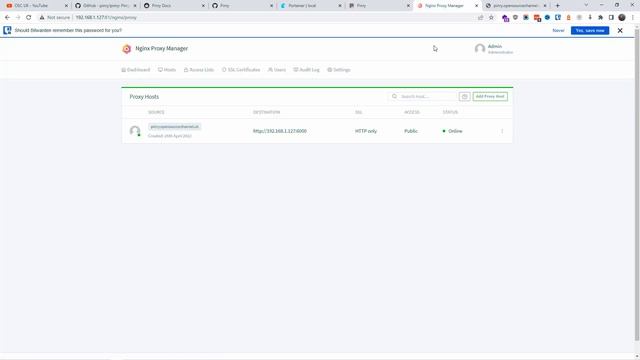Click the blue circular extension icon

pos(547,18)
